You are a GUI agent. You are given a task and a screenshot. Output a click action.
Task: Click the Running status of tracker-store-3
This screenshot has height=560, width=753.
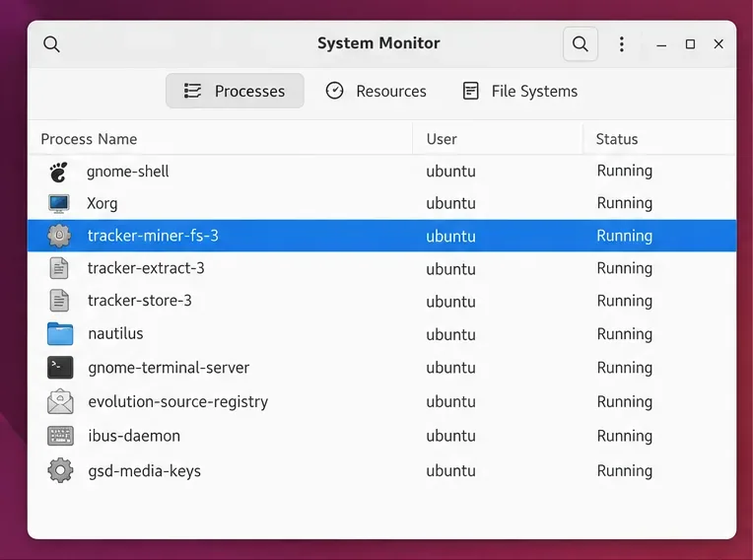pyautogui.click(x=624, y=301)
